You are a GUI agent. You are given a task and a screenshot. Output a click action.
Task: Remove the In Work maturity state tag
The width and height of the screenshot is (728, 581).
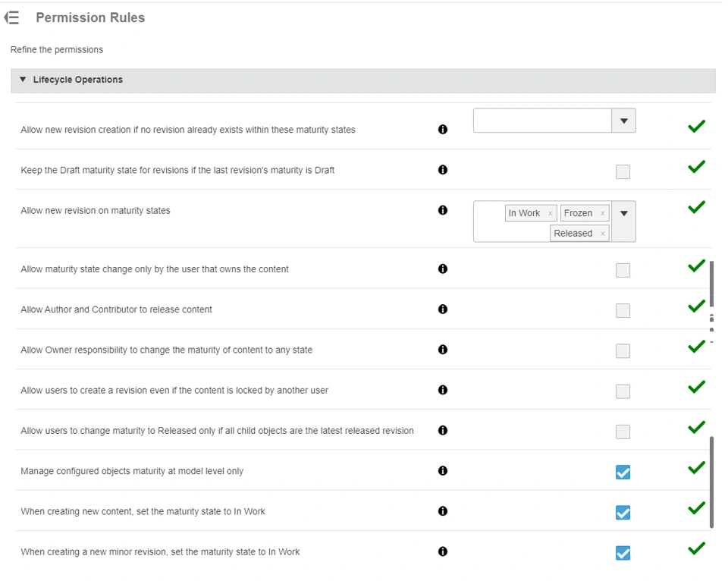tap(550, 214)
